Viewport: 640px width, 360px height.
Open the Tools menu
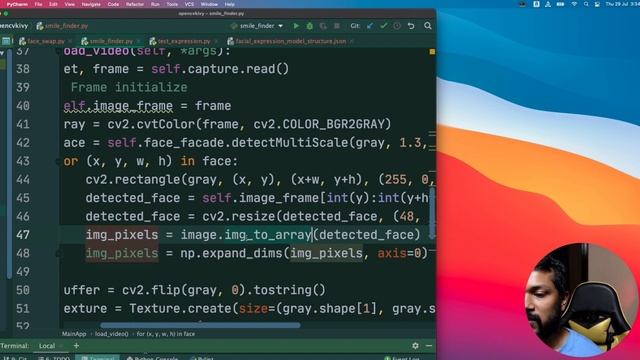(x=172, y=4)
